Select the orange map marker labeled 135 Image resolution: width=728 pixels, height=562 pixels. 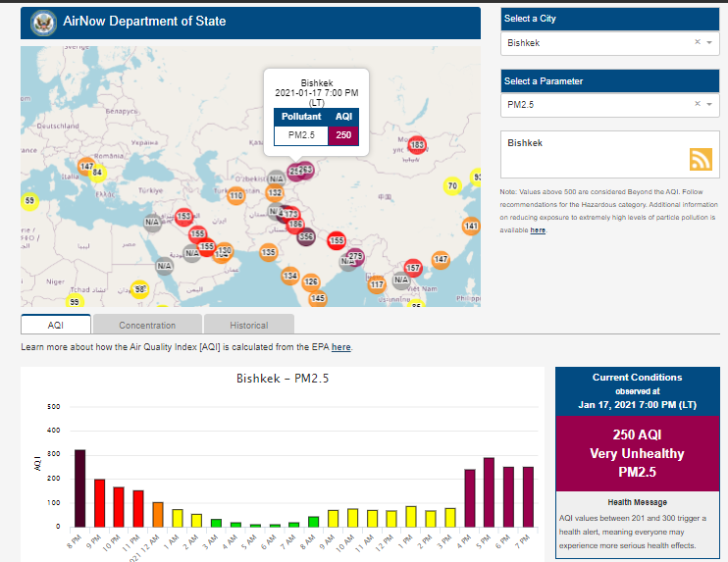click(x=268, y=253)
